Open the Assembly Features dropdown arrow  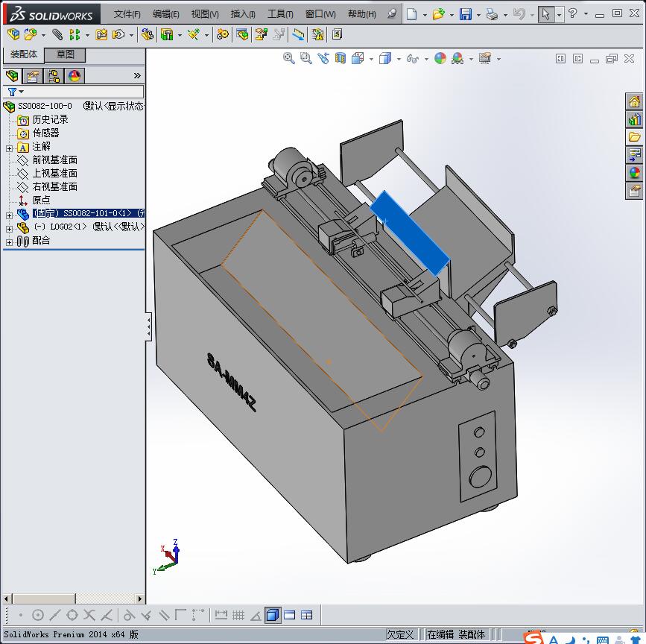point(180,36)
